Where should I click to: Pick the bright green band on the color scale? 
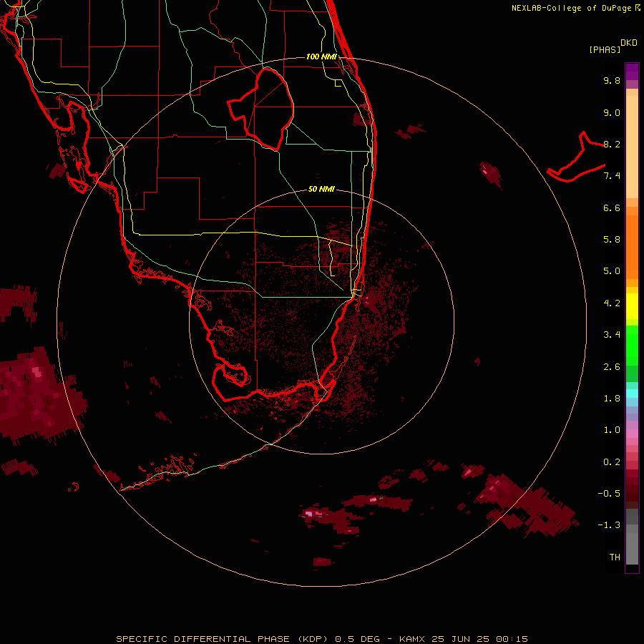coord(632,345)
